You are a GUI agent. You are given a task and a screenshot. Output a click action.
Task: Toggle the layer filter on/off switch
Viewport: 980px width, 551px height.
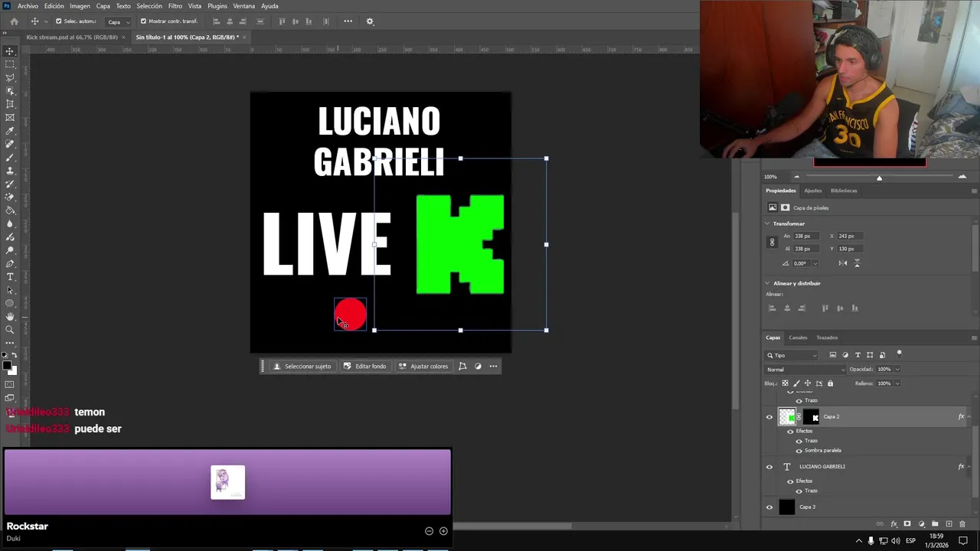[x=900, y=354]
